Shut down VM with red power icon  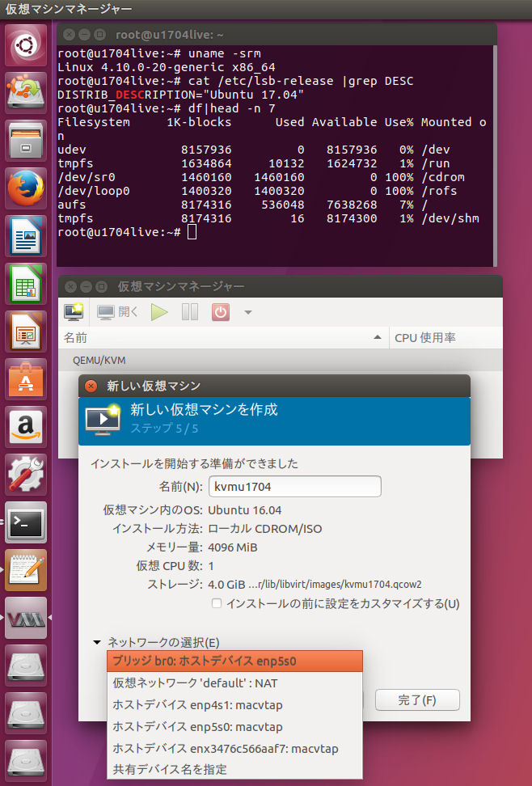[221, 312]
